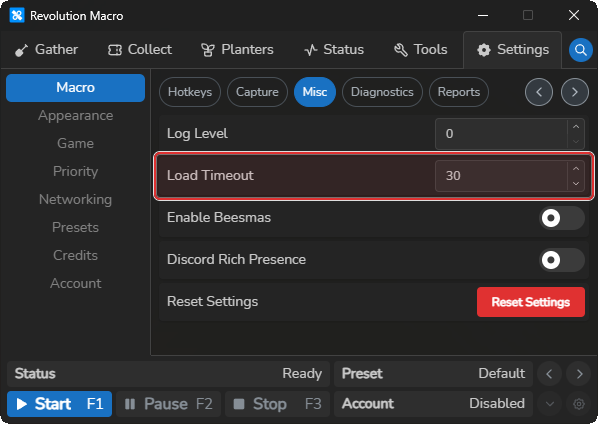The width and height of the screenshot is (598, 424).
Task: Select Macro in the sidebar
Action: tap(76, 88)
